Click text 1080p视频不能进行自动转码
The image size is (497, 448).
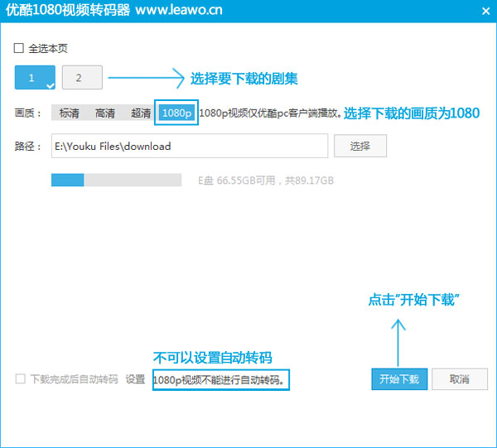click(x=219, y=379)
